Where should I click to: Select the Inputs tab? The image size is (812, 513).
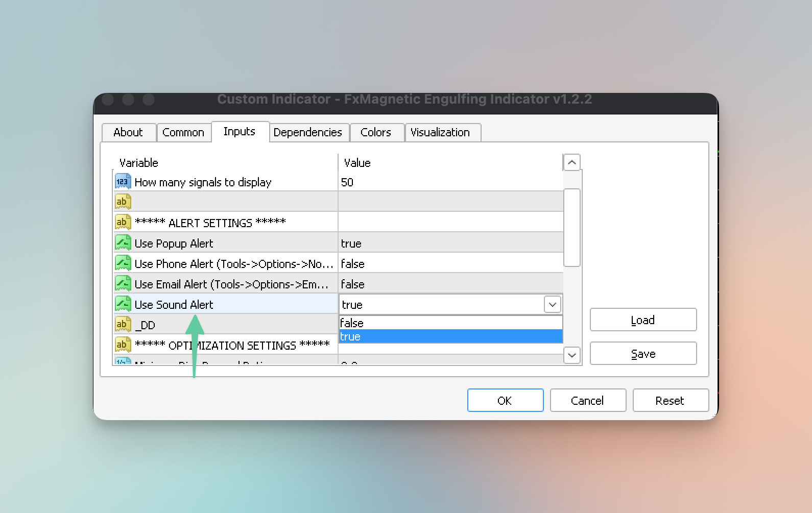tap(240, 132)
